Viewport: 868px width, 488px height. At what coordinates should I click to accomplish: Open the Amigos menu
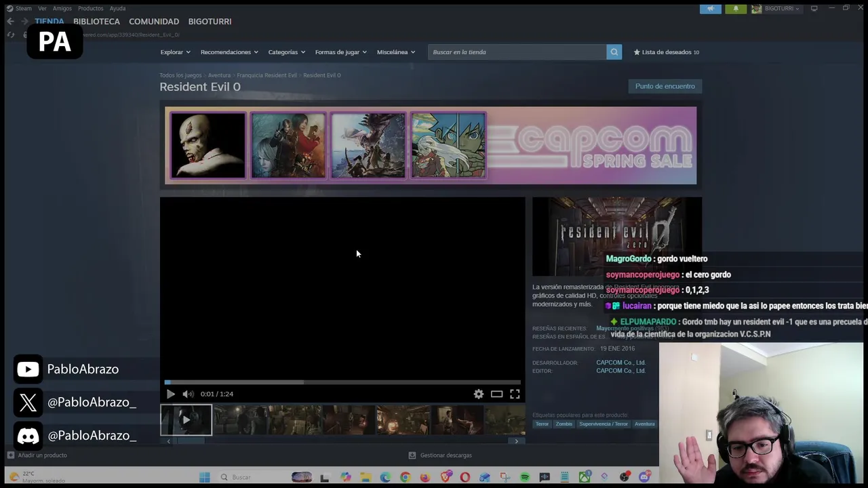[62, 8]
